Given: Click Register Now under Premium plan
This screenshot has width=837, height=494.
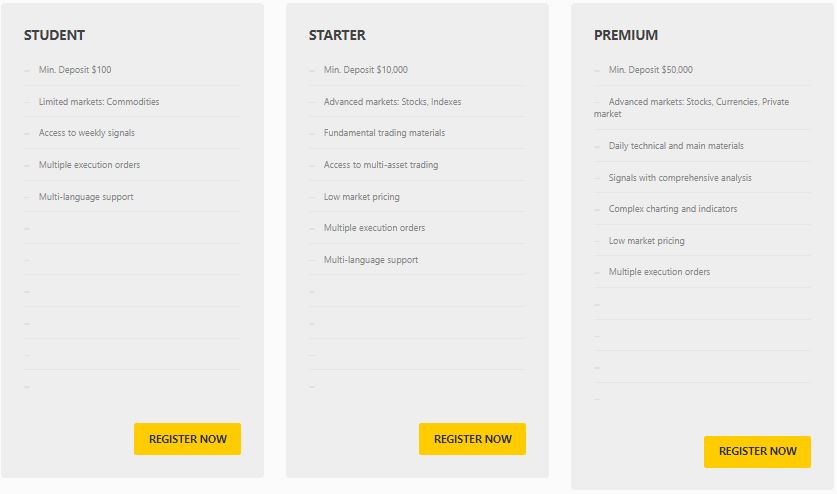Looking at the screenshot, I should pos(757,452).
